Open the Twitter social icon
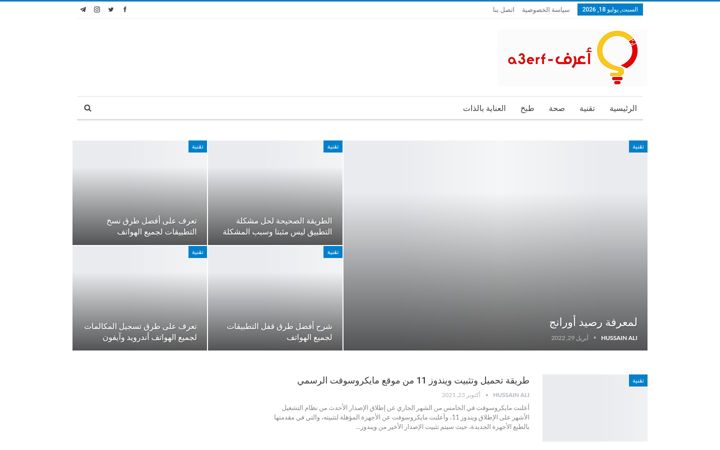The width and height of the screenshot is (720, 450). [111, 10]
